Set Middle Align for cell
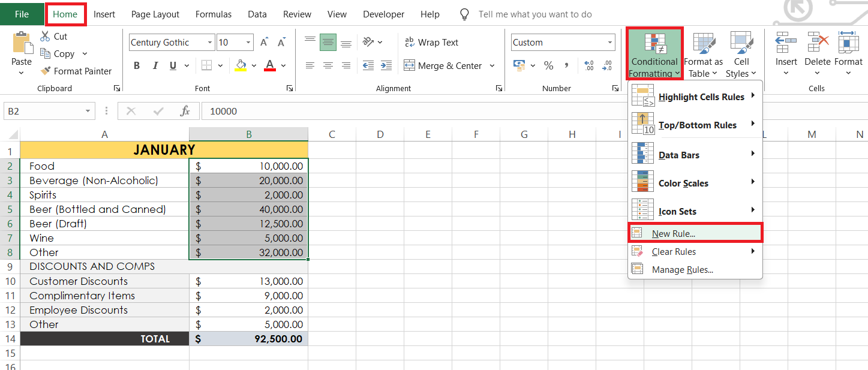Screen dimensions: 868x370 (x=328, y=42)
